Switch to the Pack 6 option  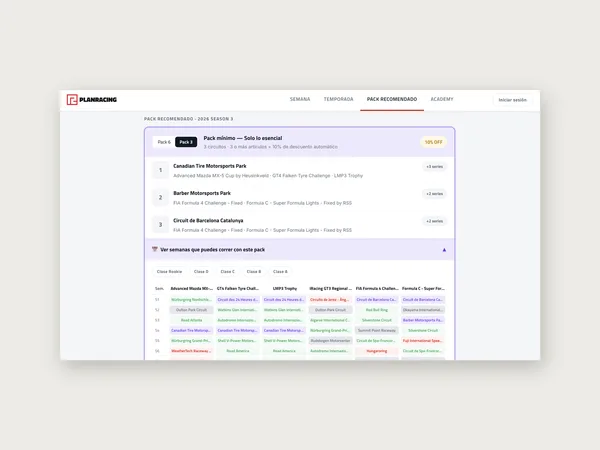pos(164,142)
